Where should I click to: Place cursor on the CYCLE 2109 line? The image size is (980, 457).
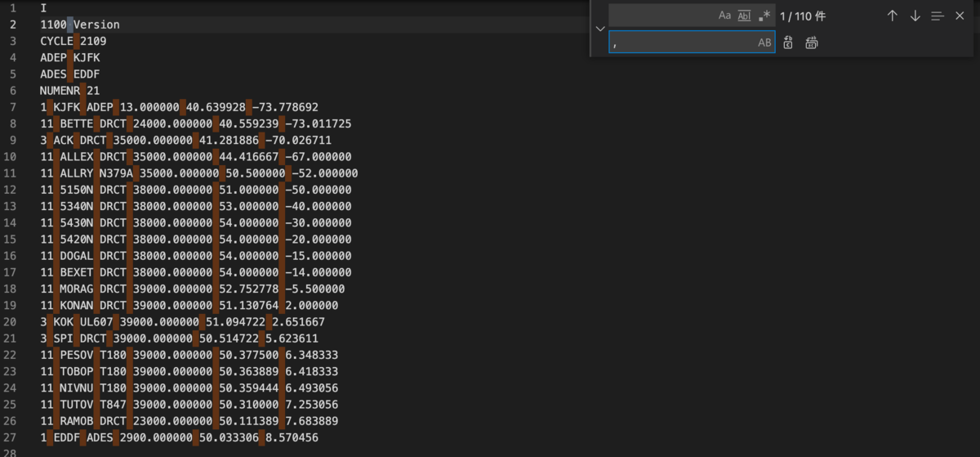click(x=73, y=41)
